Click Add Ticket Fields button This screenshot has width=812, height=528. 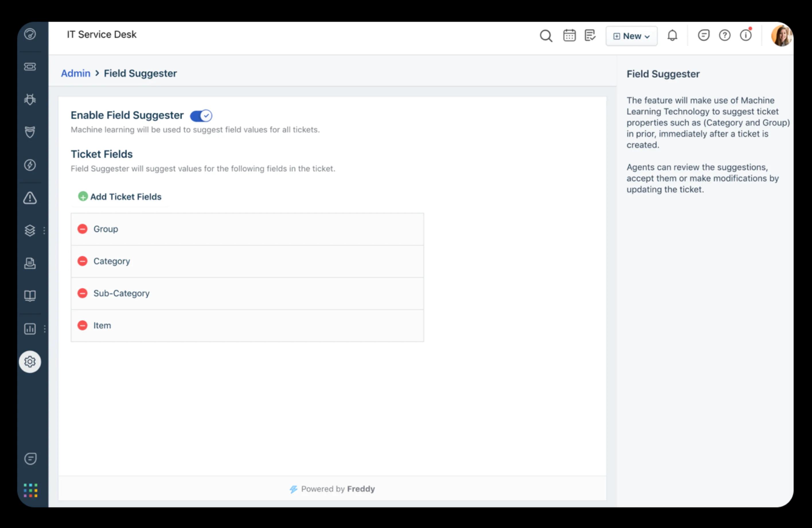point(120,197)
